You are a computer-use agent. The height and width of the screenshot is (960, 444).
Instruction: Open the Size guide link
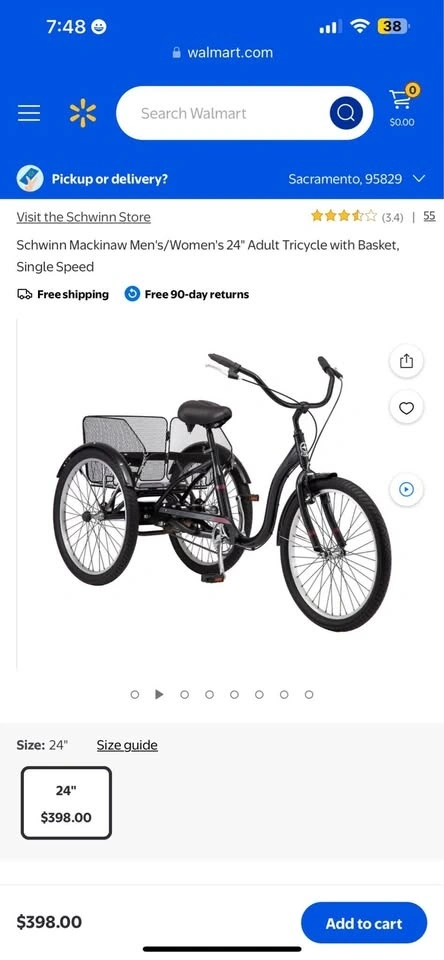(127, 745)
